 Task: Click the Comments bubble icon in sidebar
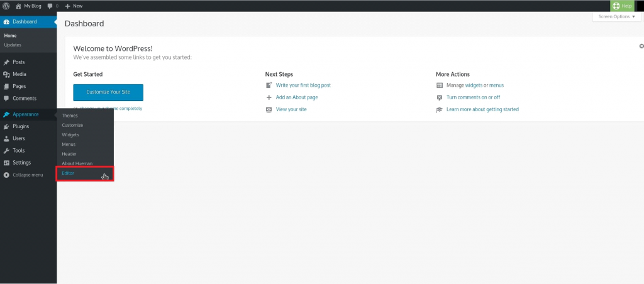(6, 99)
